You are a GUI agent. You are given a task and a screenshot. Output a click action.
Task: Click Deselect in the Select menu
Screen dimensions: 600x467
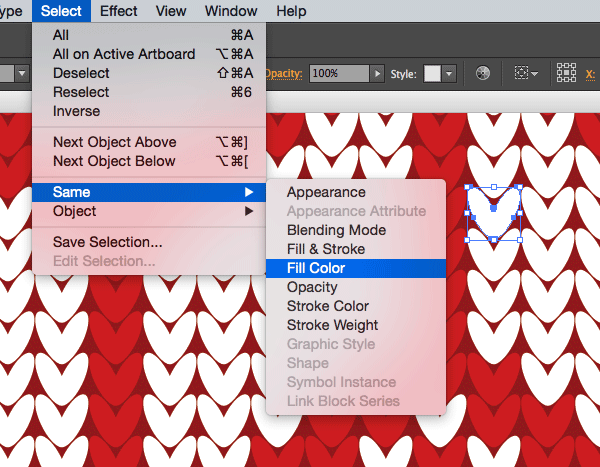click(x=81, y=73)
